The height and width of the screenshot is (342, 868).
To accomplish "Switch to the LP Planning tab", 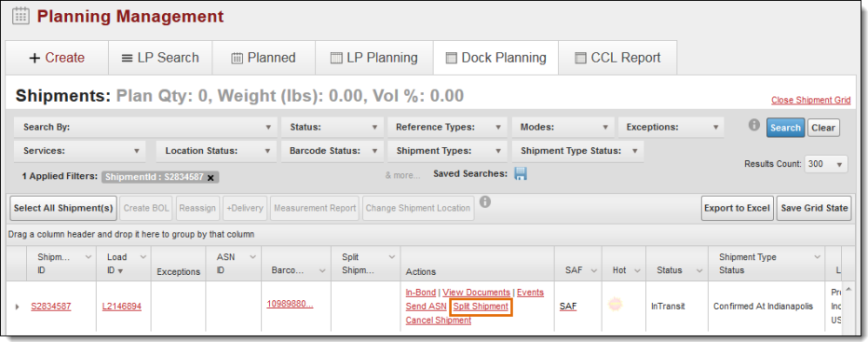I will click(374, 58).
